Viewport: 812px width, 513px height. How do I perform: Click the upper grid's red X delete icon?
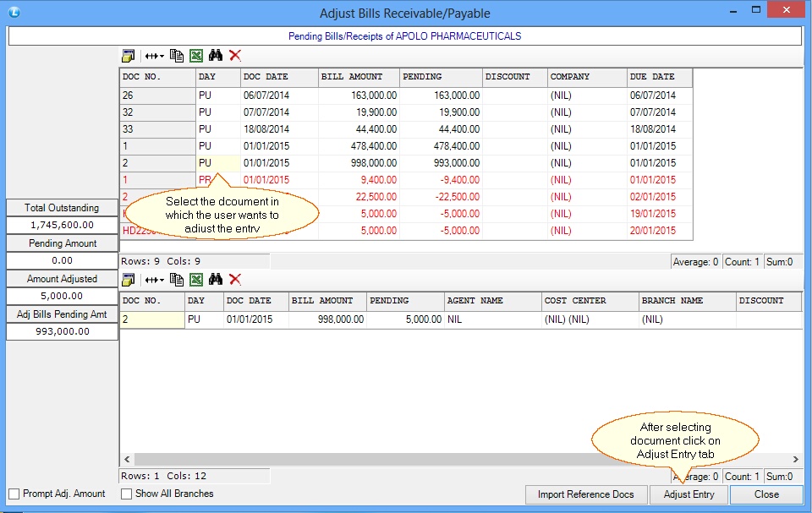click(x=235, y=55)
